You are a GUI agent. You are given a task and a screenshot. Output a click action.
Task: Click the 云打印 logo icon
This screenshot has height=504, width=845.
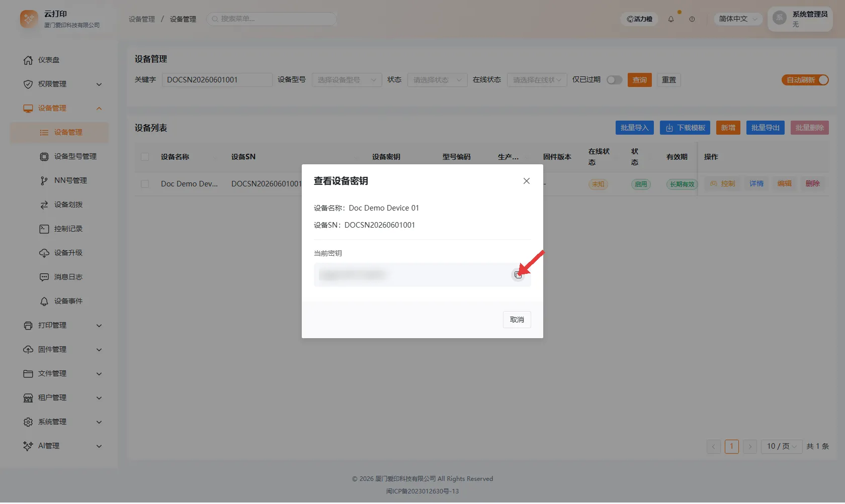point(29,19)
